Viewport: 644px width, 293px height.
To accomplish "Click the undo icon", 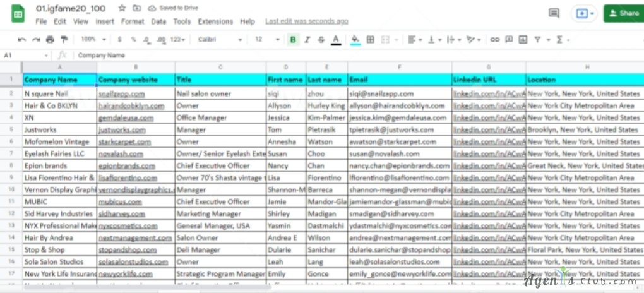I will [21, 39].
